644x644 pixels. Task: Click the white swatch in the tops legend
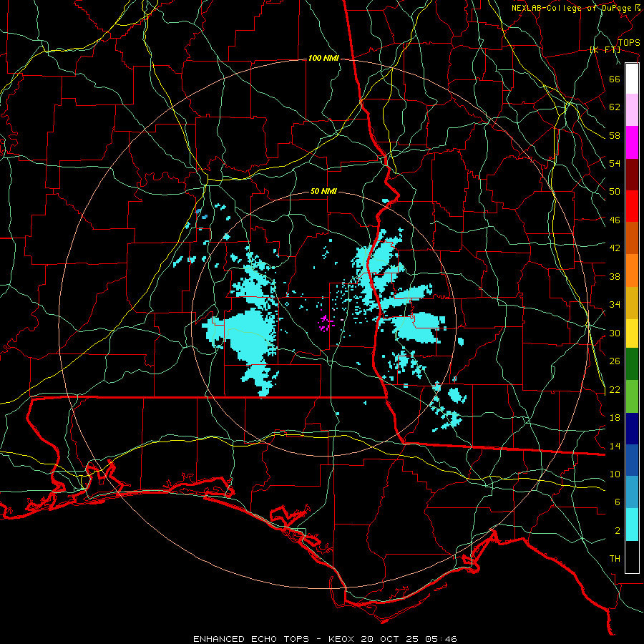[x=632, y=79]
